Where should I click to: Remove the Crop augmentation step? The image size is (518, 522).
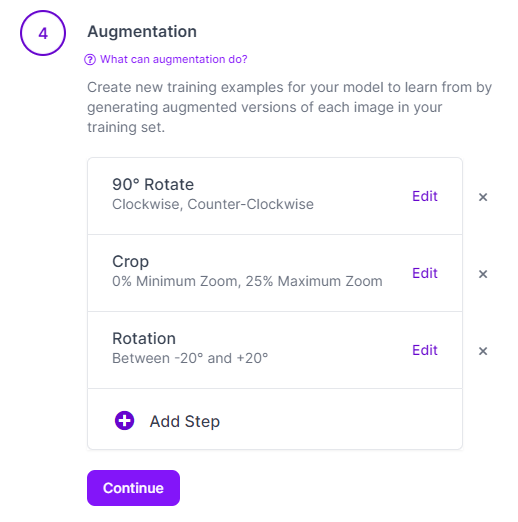pos(483,274)
